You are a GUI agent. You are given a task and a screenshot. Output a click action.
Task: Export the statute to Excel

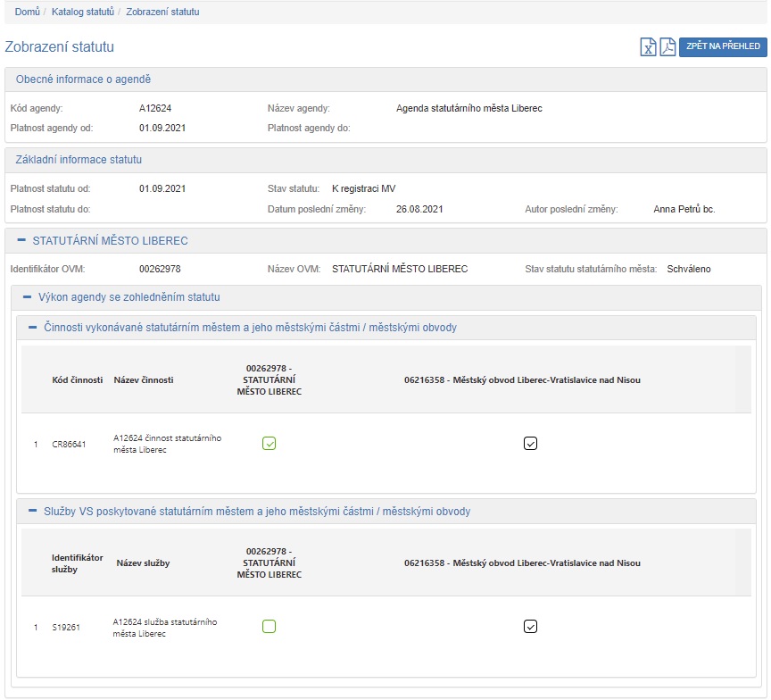pos(649,47)
